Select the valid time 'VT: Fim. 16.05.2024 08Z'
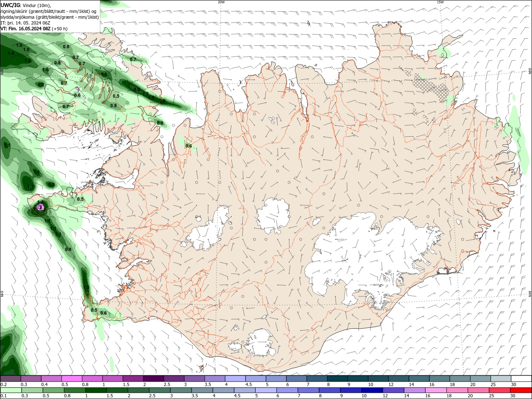 coord(25,29)
